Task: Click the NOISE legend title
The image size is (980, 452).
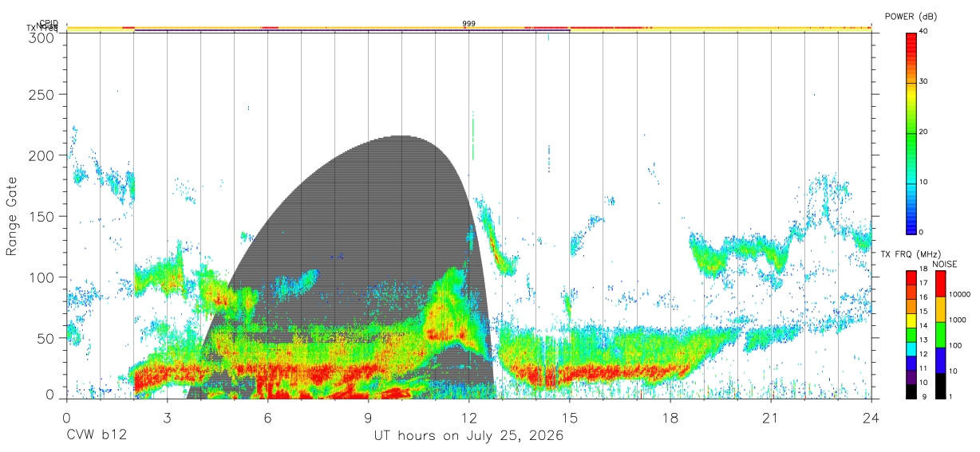Action: tap(946, 264)
